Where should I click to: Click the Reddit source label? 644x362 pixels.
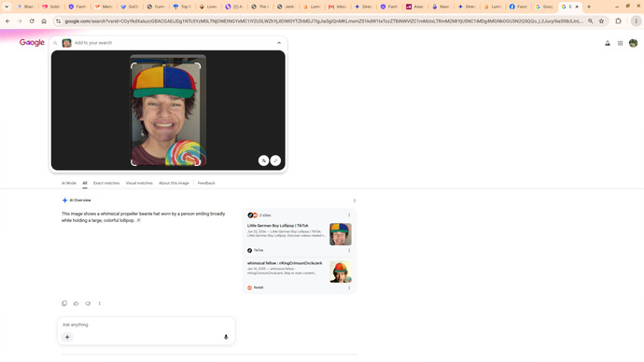pos(259,287)
